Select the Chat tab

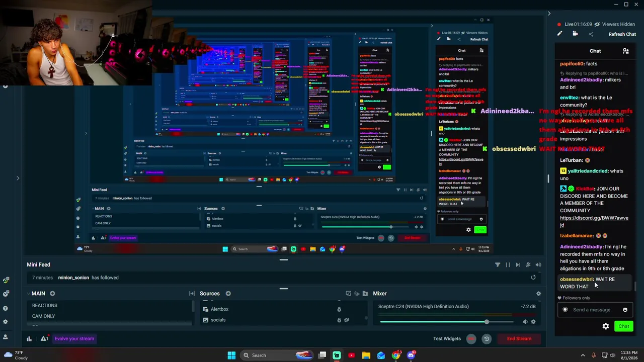tap(595, 51)
